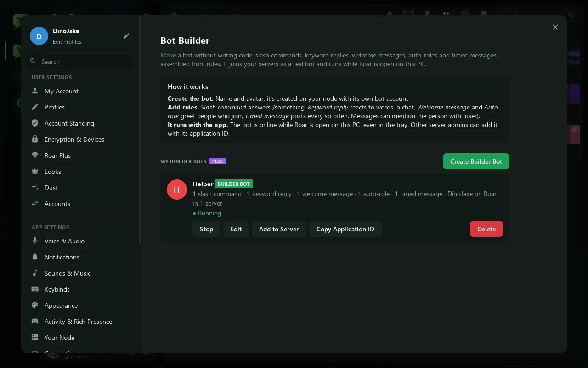Click Activity & Rich Presence gamepad icon

pyautogui.click(x=35, y=322)
